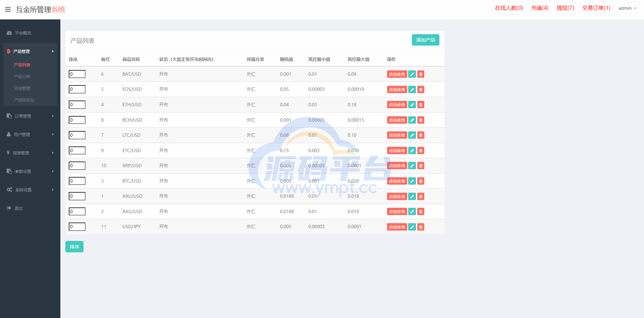Open 风控管理 in the sidebar submenu

22,88
